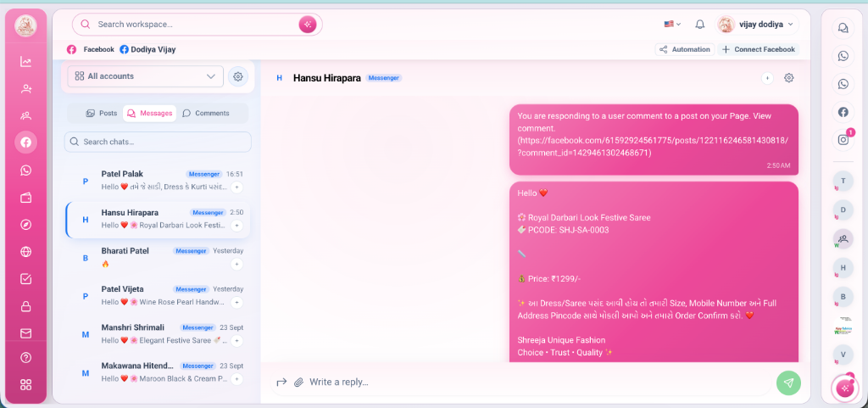Send the reply with green send button
868x408 pixels.
pos(788,383)
